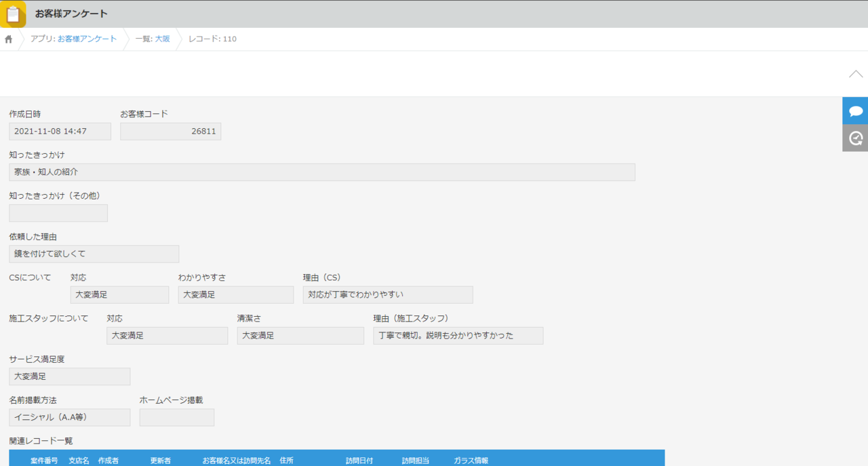Image resolution: width=868 pixels, height=466 pixels.
Task: Click the 訪問日付 column header
Action: coord(359,461)
